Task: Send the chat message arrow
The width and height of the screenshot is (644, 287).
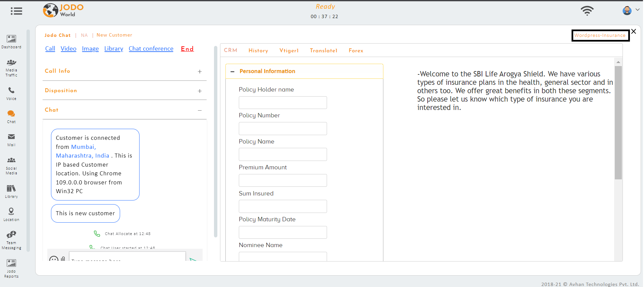Action: [193, 259]
